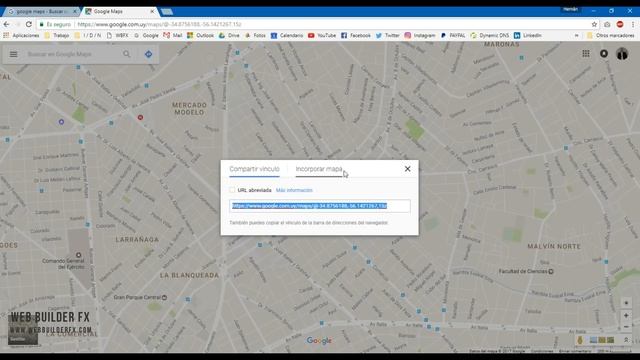Open directions with the blue diamond icon
The width and height of the screenshot is (640, 360).
[149, 54]
